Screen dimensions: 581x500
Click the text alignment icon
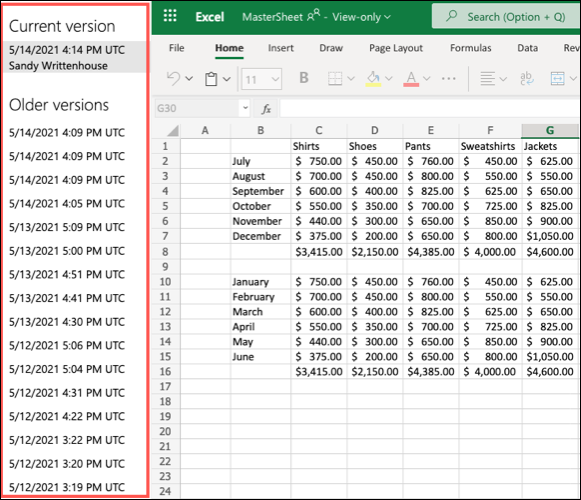pyautogui.click(x=488, y=79)
